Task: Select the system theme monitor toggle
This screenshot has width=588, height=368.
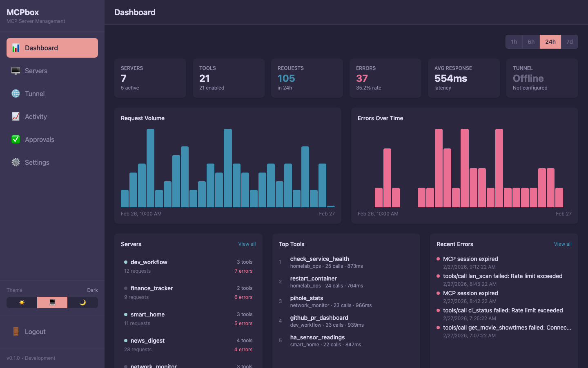Action: [x=52, y=303]
